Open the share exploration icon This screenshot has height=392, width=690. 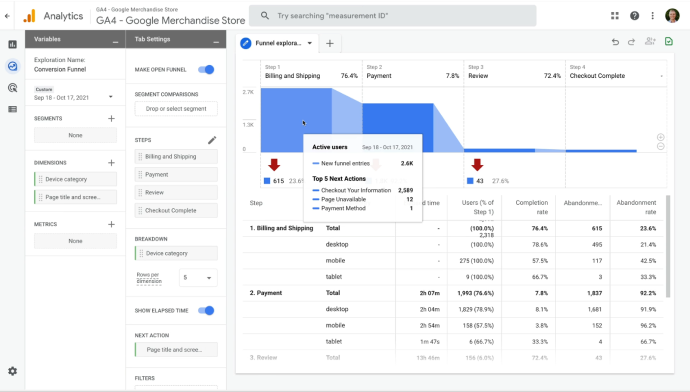[x=650, y=42]
